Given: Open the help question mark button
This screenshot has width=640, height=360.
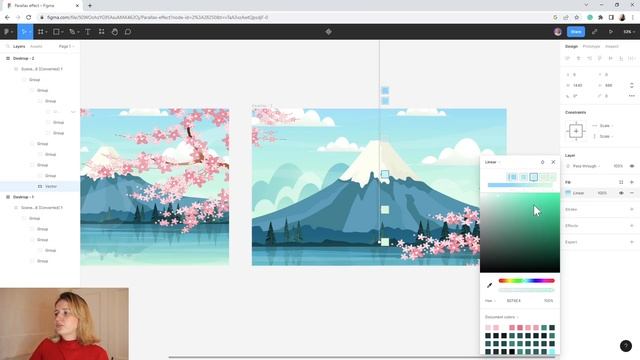Looking at the screenshot, I should (x=626, y=346).
